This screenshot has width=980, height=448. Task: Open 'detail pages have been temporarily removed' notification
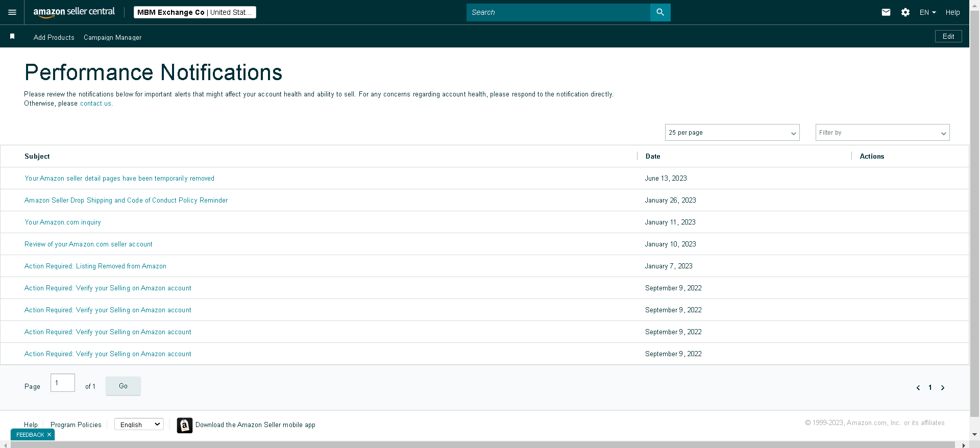pos(119,179)
